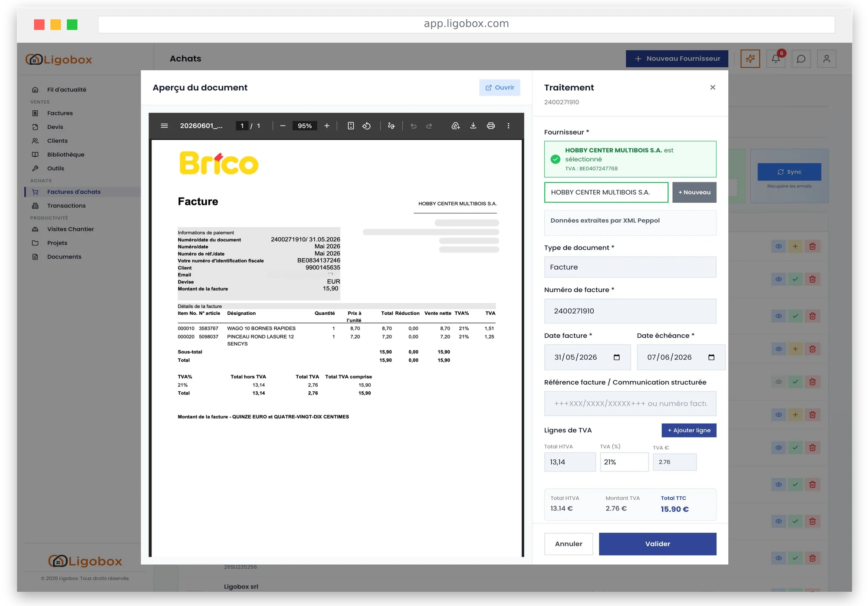
Task: Open the AI sparkle assistant icon
Action: coord(750,59)
